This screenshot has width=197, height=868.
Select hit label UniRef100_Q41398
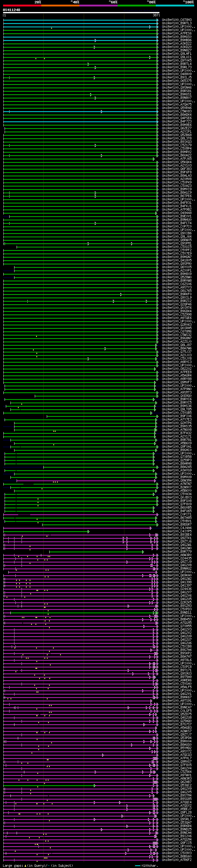click(177, 582)
